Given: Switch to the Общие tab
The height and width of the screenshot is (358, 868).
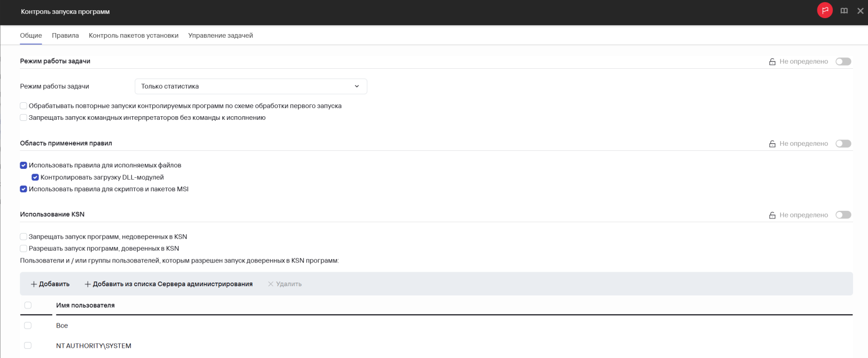Looking at the screenshot, I should [x=31, y=36].
